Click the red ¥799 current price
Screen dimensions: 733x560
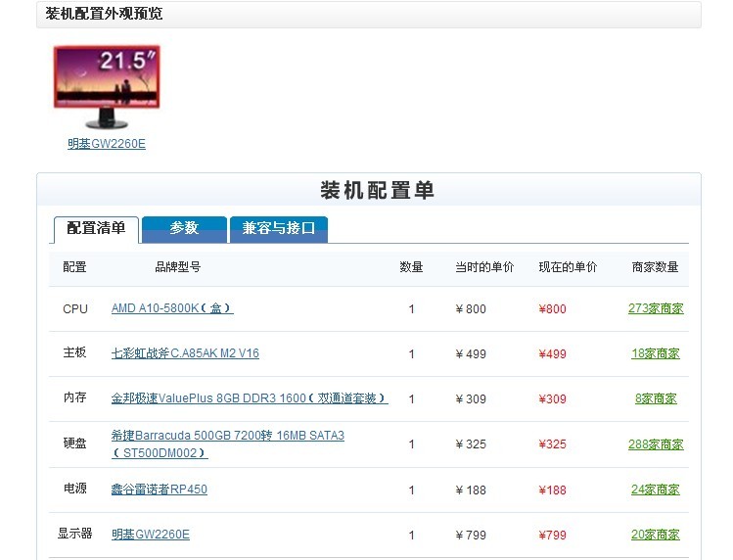pos(552,535)
